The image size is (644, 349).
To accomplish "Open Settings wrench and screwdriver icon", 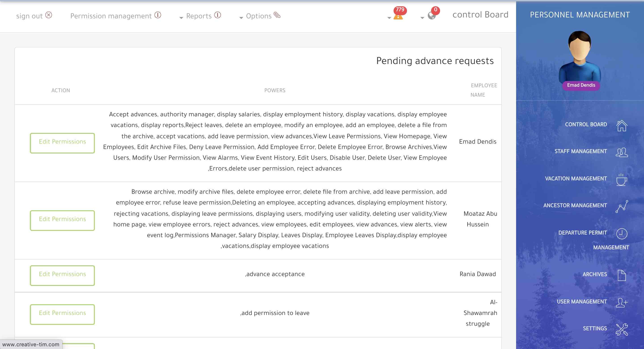I will pos(621,329).
